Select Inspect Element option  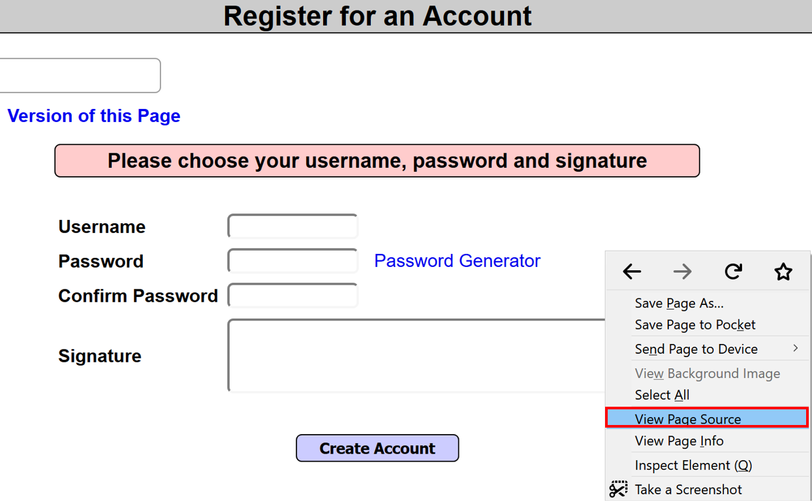coord(693,465)
